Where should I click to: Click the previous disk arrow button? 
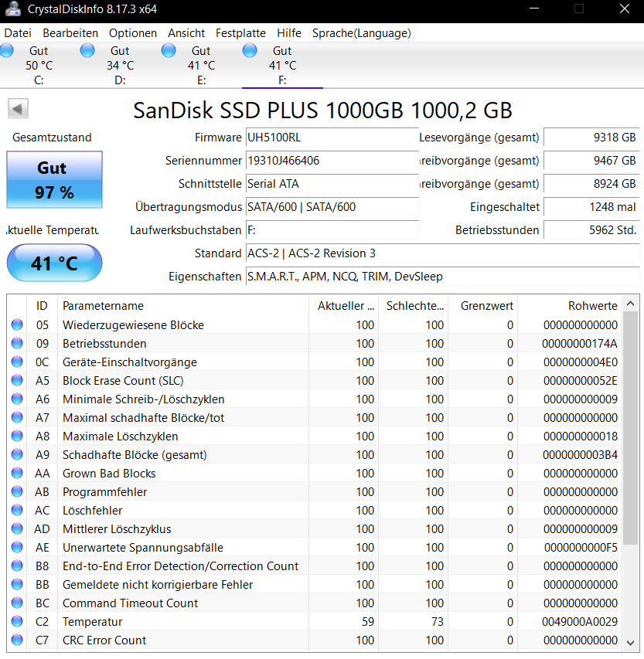pos(18,109)
